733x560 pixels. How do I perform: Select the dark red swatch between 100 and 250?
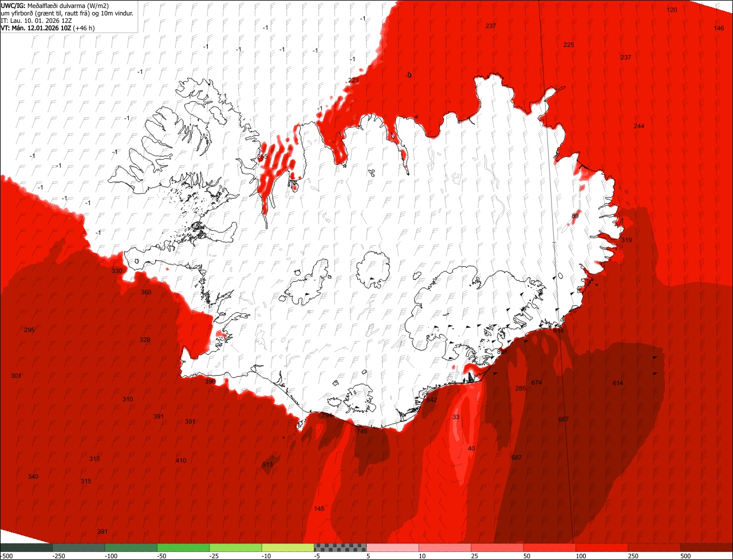(602, 547)
